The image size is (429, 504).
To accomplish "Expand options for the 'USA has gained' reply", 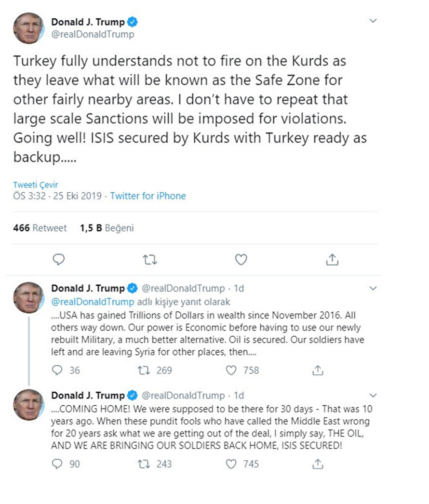I will click(x=373, y=288).
